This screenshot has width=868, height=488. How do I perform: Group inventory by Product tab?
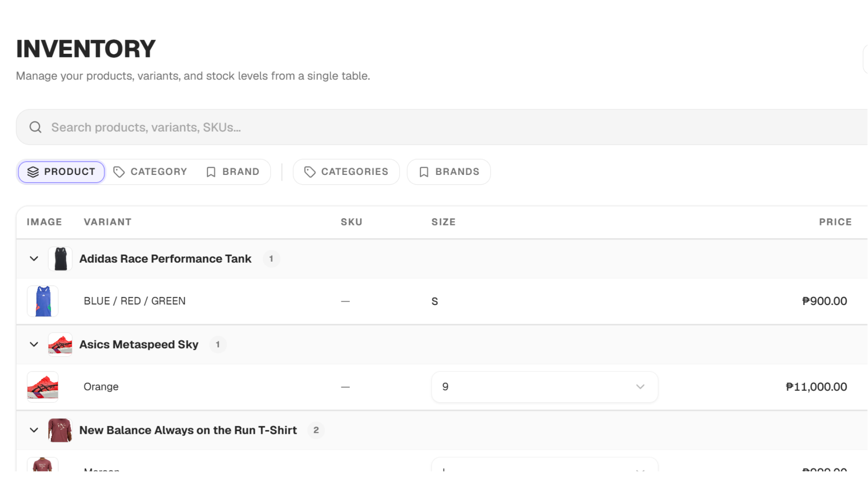[x=61, y=172]
